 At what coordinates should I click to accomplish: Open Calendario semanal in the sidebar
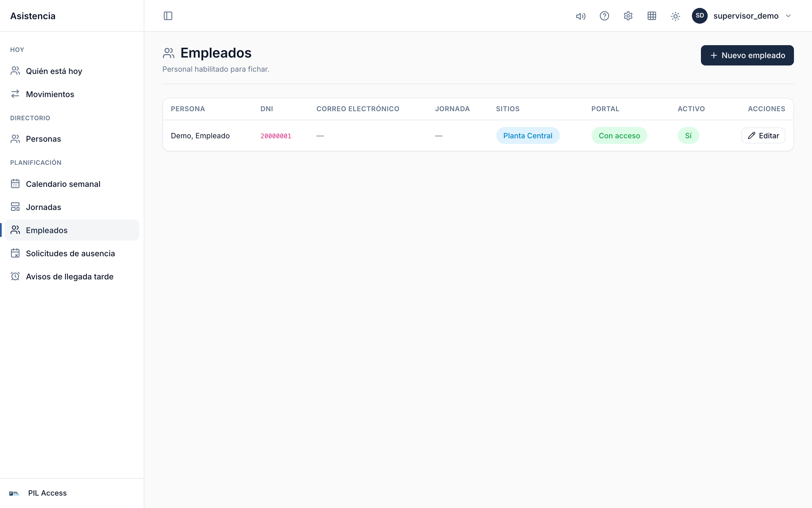tap(72, 184)
